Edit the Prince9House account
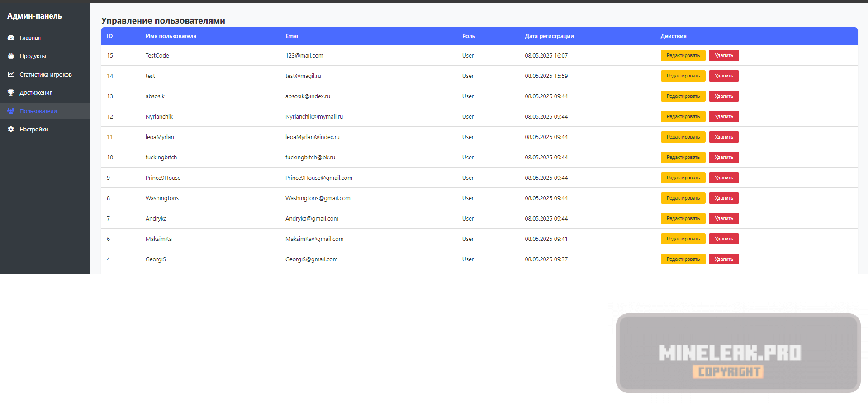 [x=683, y=178]
